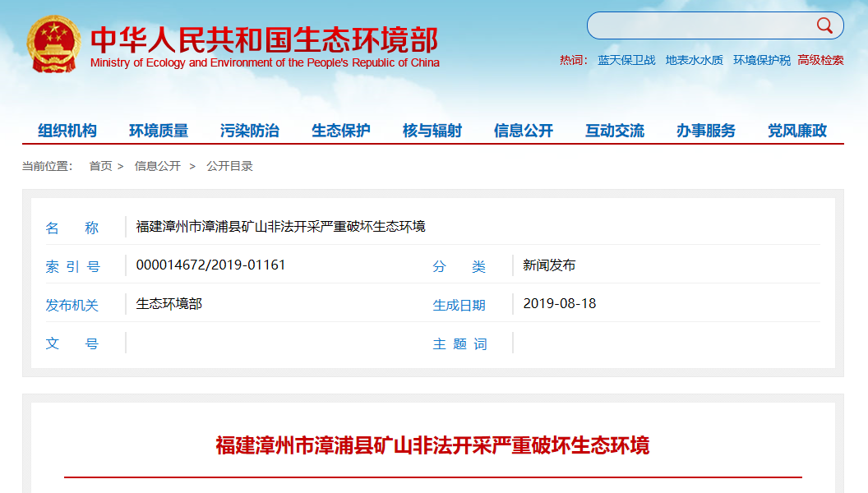This screenshot has width=868, height=493.
Task: Click the ministry name title 中华人民共和国生态环境部
Action: (265, 39)
